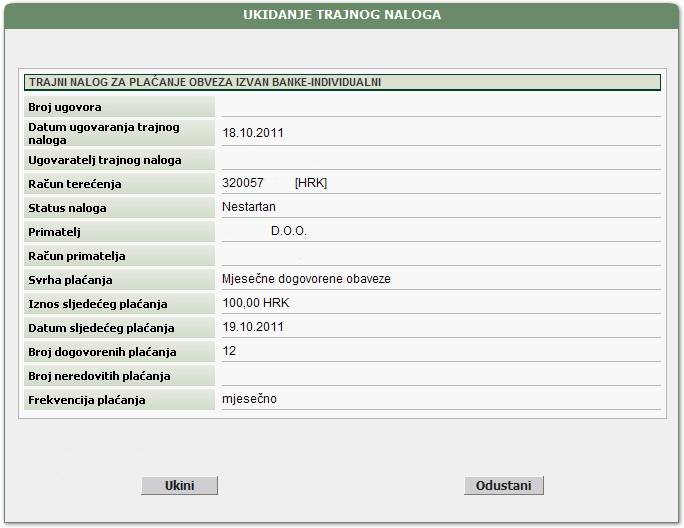
Task: Click the account number 320057
Action: [243, 183]
